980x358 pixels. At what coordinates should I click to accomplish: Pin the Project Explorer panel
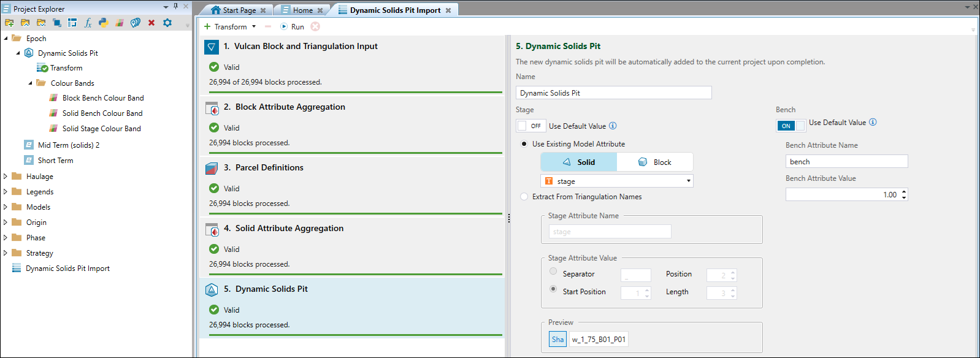pos(175,6)
